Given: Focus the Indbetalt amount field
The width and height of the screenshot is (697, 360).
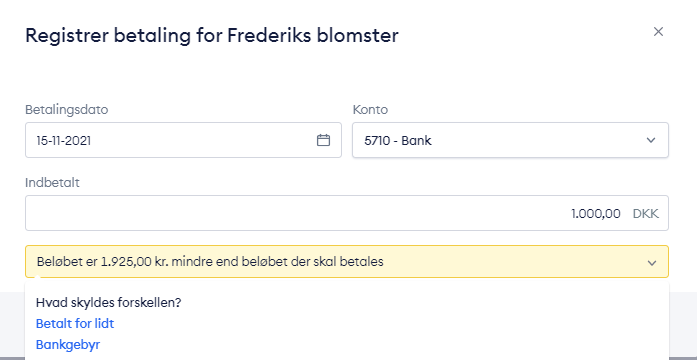Looking at the screenshot, I should [347, 213].
